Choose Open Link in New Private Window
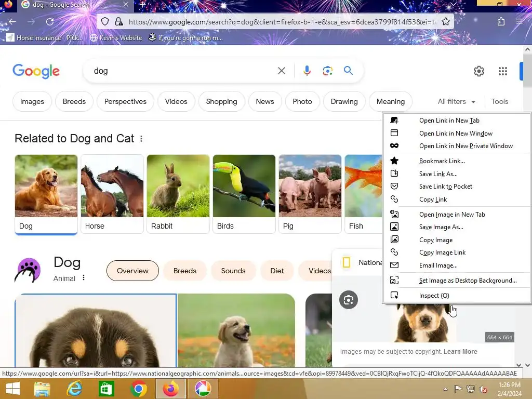Viewport: 532px width, 399px height. (x=457, y=146)
